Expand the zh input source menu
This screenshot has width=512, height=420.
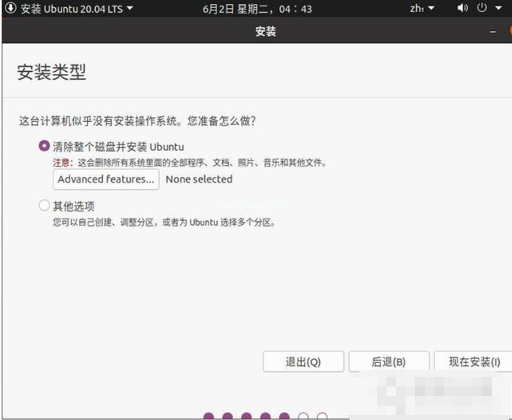point(422,9)
